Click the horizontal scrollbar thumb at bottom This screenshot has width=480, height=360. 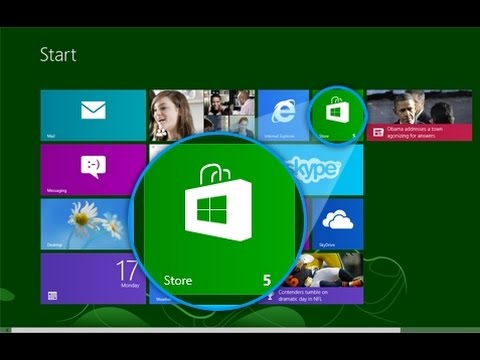pyautogui.click(x=206, y=330)
